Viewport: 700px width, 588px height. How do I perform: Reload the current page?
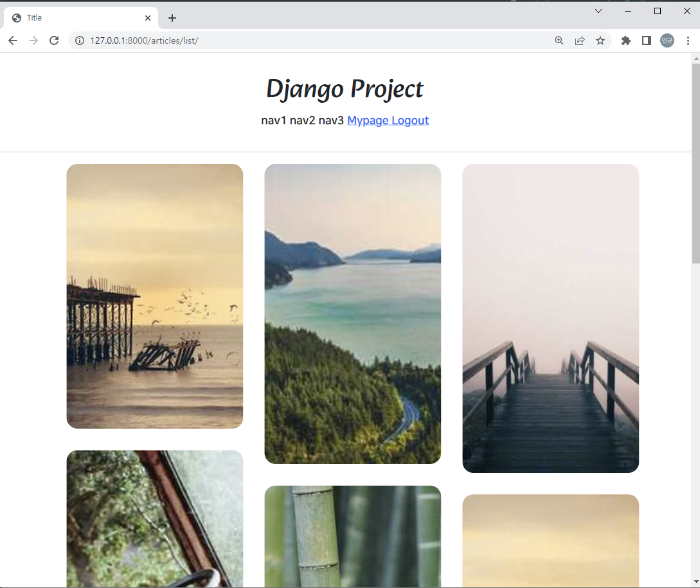pyautogui.click(x=54, y=40)
